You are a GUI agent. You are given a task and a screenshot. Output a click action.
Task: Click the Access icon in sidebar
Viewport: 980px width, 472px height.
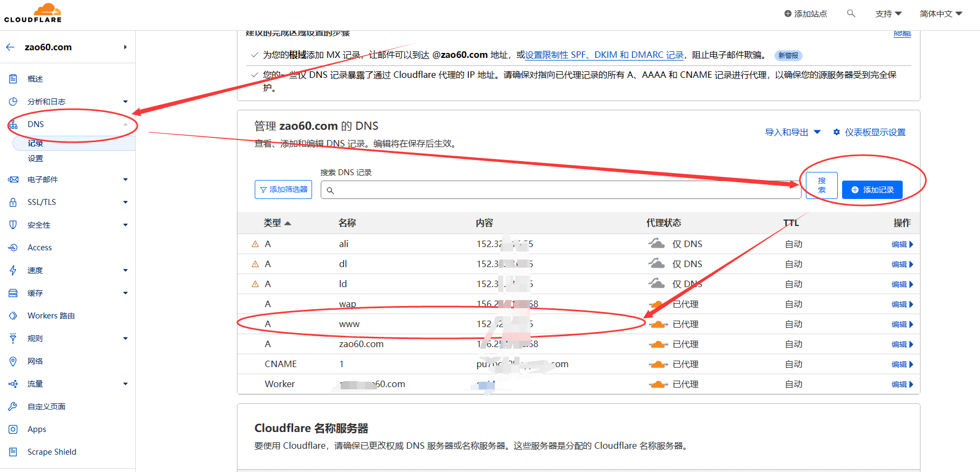coord(13,248)
